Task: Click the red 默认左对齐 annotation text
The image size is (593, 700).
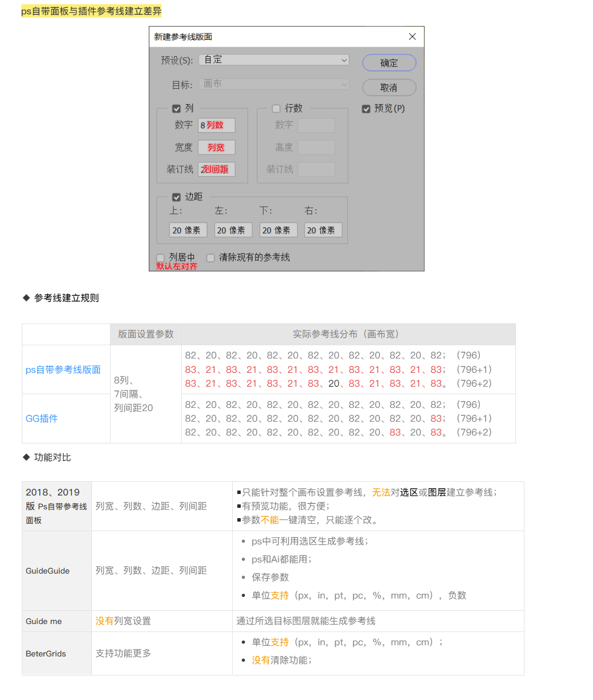Action: pos(177,267)
